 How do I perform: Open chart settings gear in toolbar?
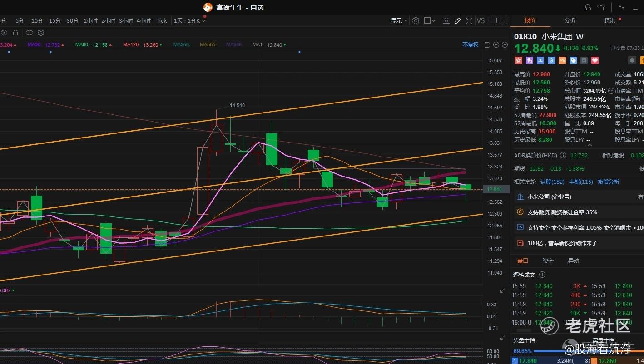pyautogui.click(x=416, y=20)
